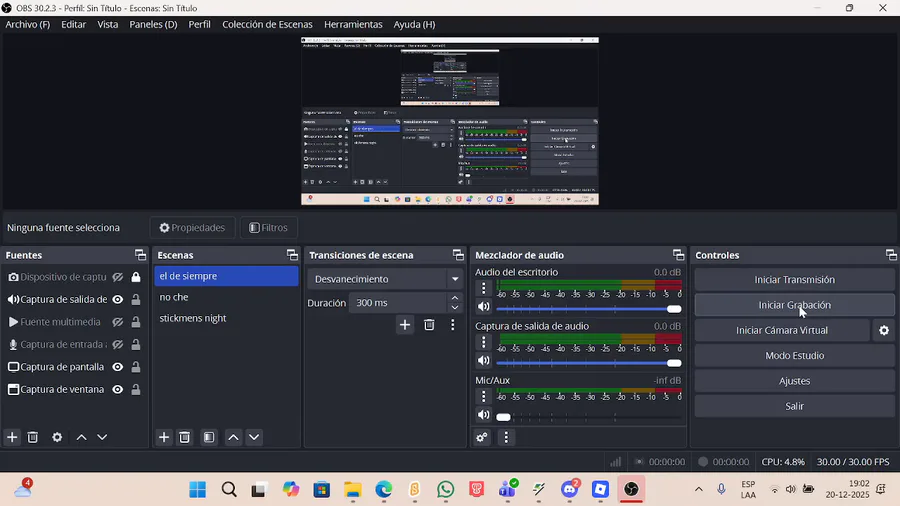Open scene filters icon in Escenas toolbar

point(209,437)
